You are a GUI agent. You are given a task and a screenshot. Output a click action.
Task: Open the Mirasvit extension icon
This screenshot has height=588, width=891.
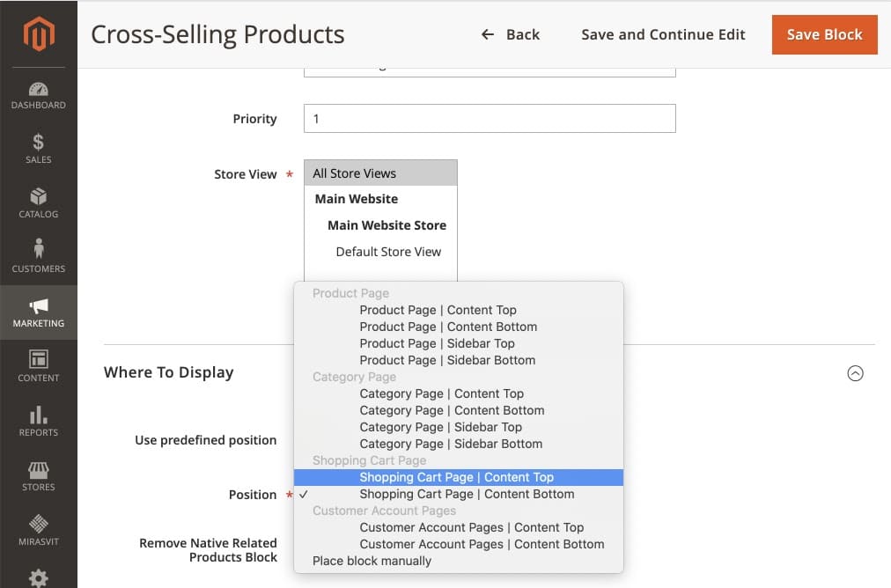tap(39, 529)
